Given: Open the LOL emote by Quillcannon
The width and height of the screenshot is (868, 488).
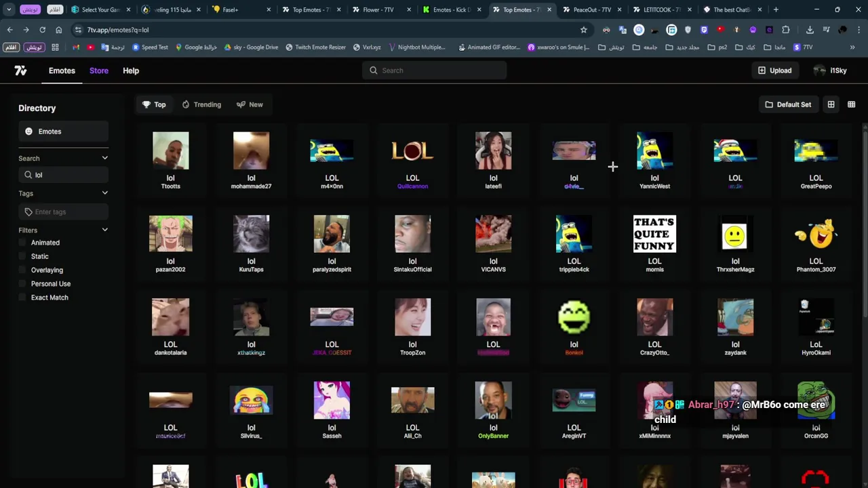Looking at the screenshot, I should [x=412, y=161].
